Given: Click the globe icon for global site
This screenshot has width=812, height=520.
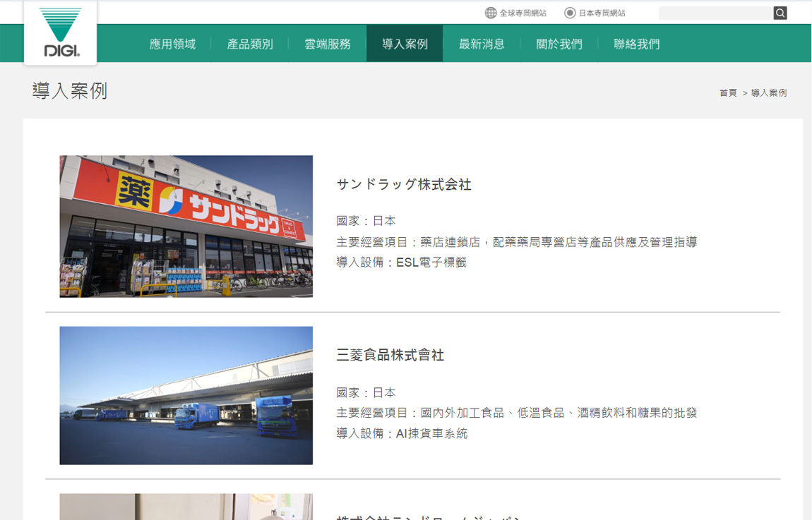Looking at the screenshot, I should coord(491,13).
